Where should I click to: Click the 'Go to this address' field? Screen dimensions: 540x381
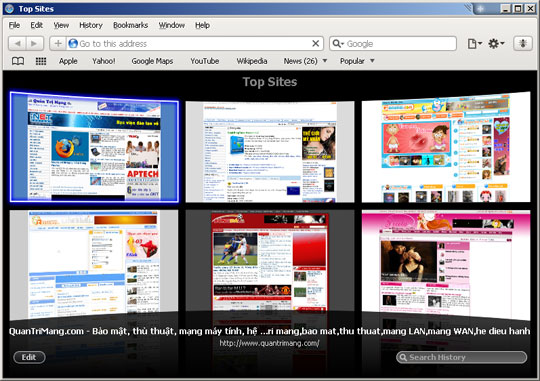coord(195,44)
